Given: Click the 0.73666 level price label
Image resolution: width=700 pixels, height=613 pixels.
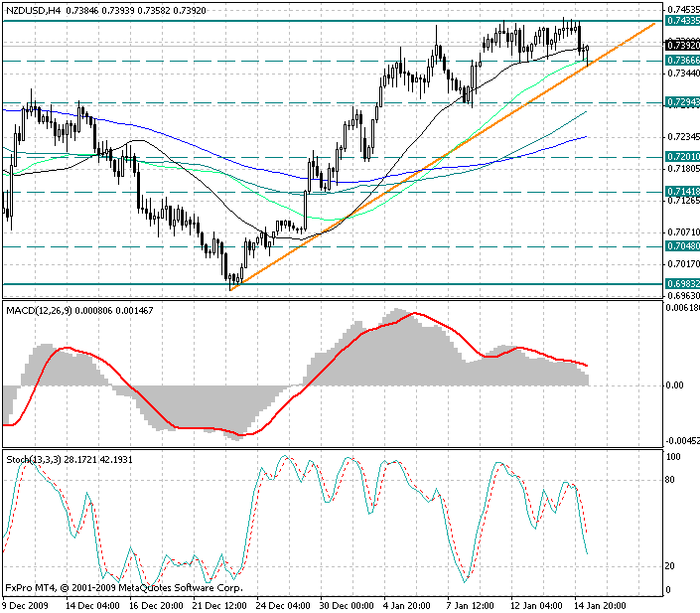Looking at the screenshot, I should coord(681,61).
